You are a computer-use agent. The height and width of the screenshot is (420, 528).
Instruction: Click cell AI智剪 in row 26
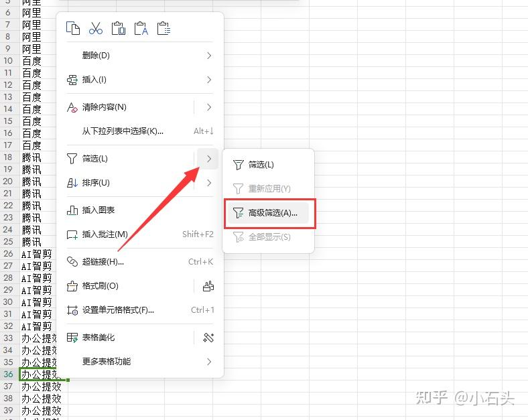[37, 254]
